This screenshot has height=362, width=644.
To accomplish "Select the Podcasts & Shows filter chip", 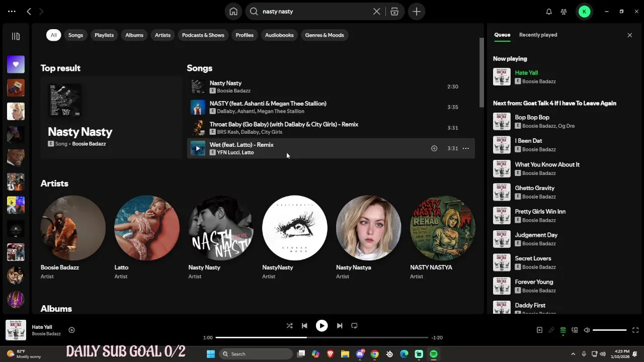I will pos(203,35).
